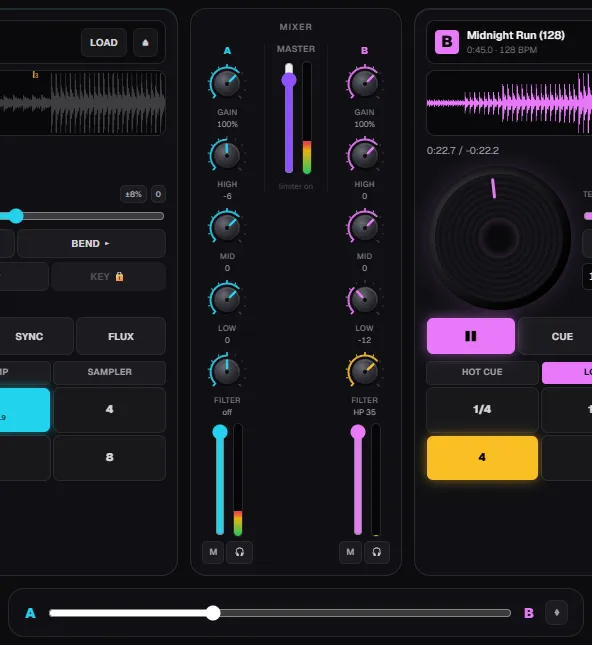Enable SYNC on deck A
The height and width of the screenshot is (645, 592).
click(x=30, y=336)
